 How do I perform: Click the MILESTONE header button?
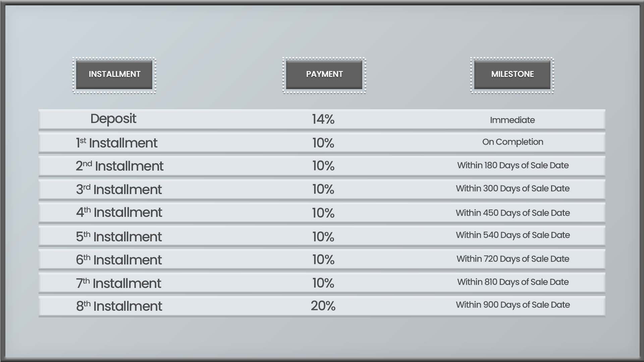(x=512, y=75)
